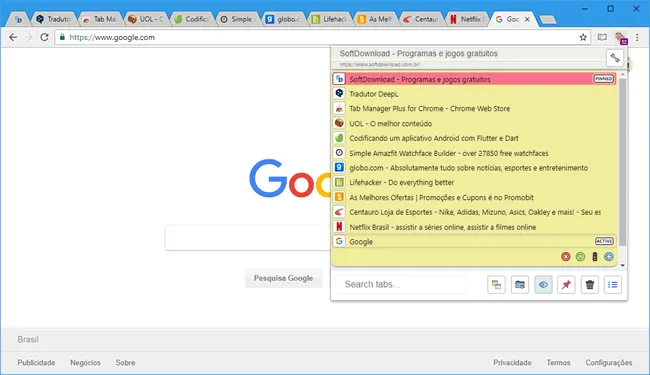
Task: Click the Google favicon in tab list
Action: [339, 241]
